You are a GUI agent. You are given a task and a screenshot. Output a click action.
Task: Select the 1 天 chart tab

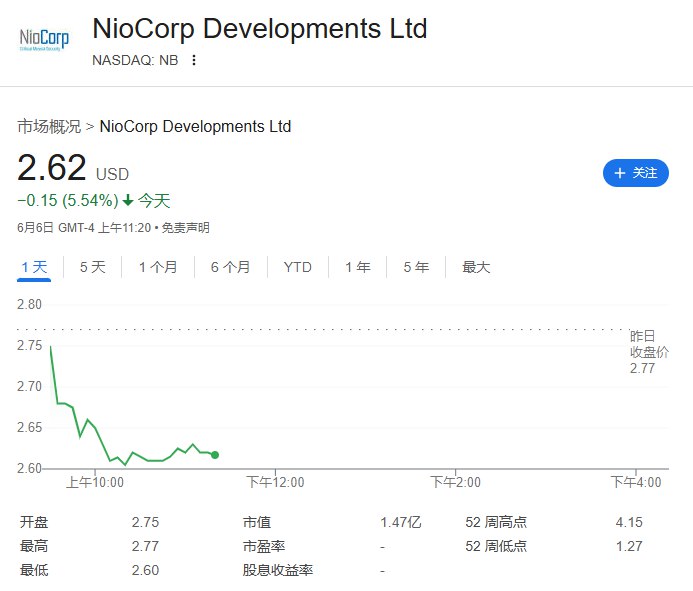click(x=34, y=267)
